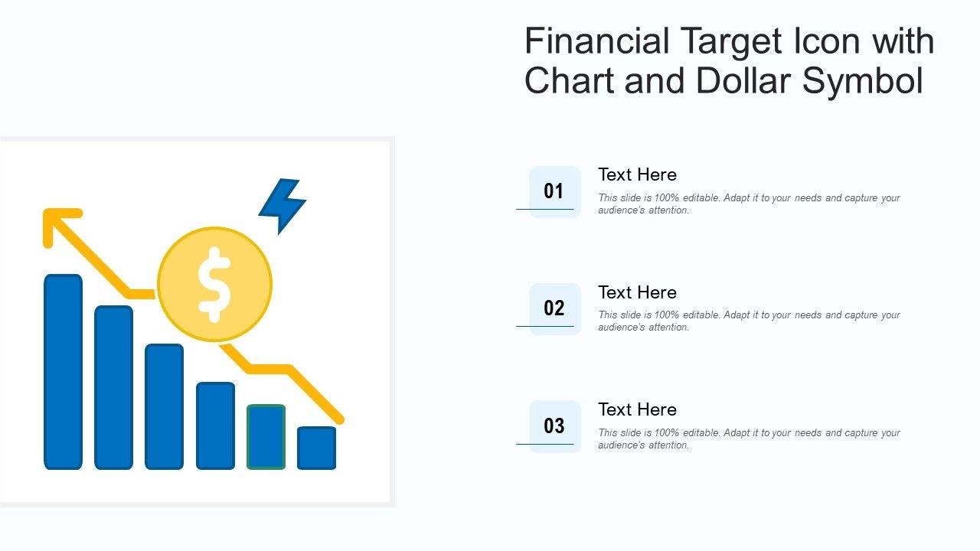Select the shortest blue bar

pos(316,448)
